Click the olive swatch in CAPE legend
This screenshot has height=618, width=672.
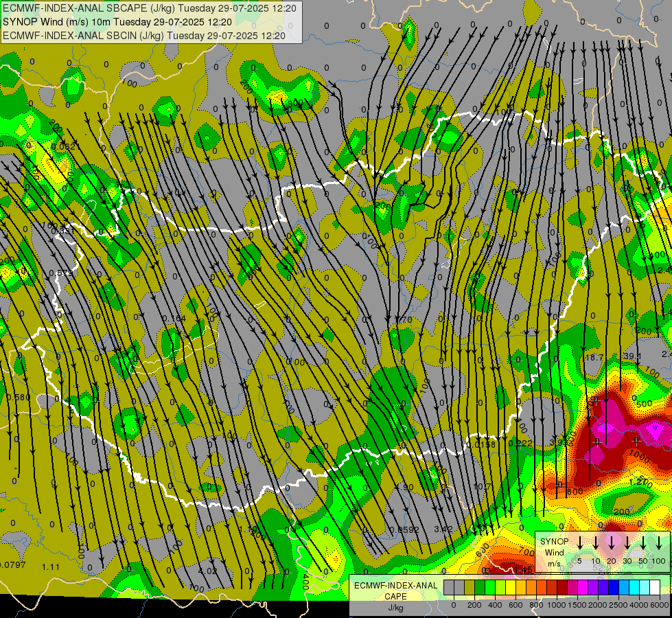tap(470, 588)
